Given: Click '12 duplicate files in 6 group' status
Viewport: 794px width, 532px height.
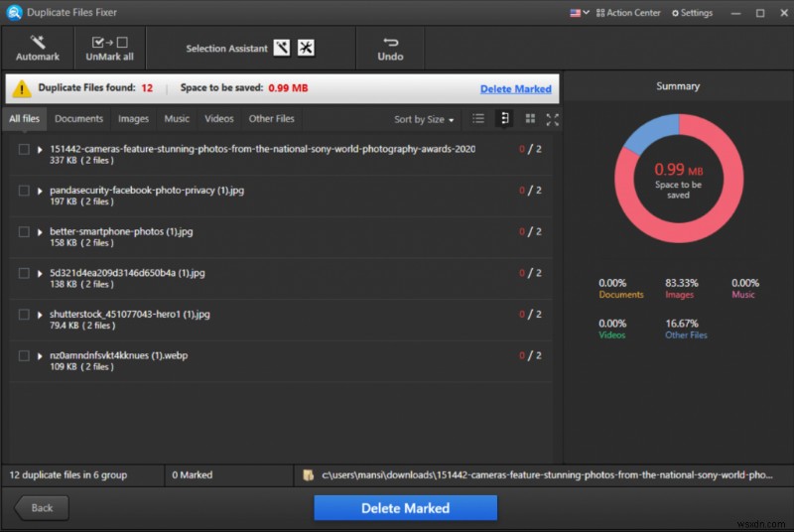Looking at the screenshot, I should 68,474.
